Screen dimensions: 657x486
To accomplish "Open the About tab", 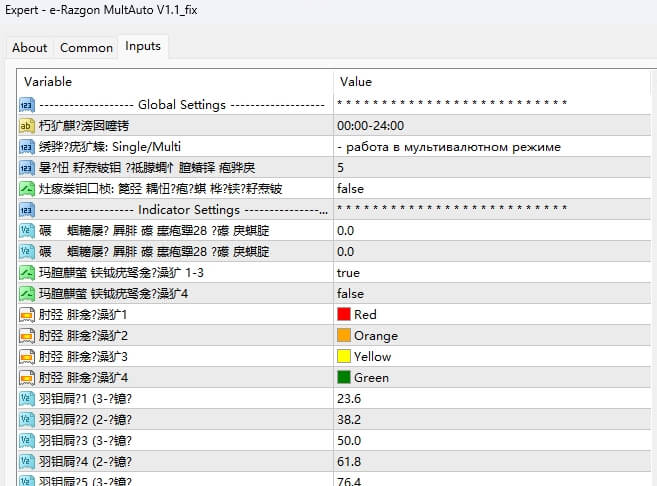I will (29, 48).
